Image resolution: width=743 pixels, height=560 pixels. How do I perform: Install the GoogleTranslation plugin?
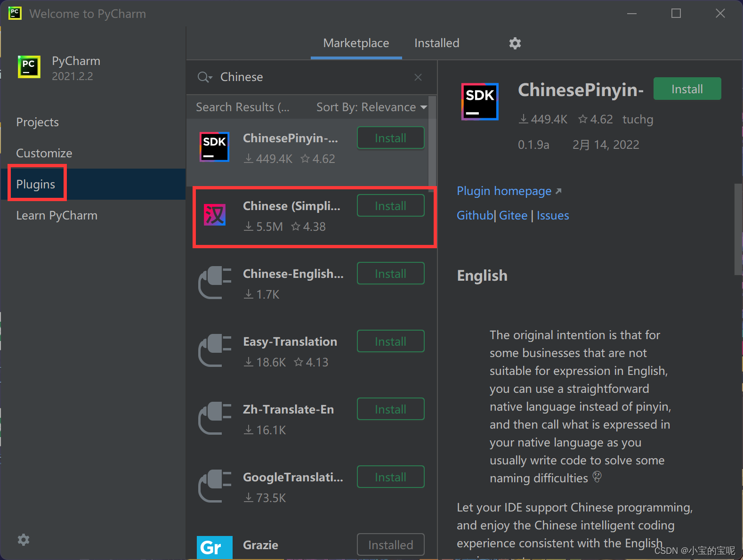pyautogui.click(x=390, y=477)
